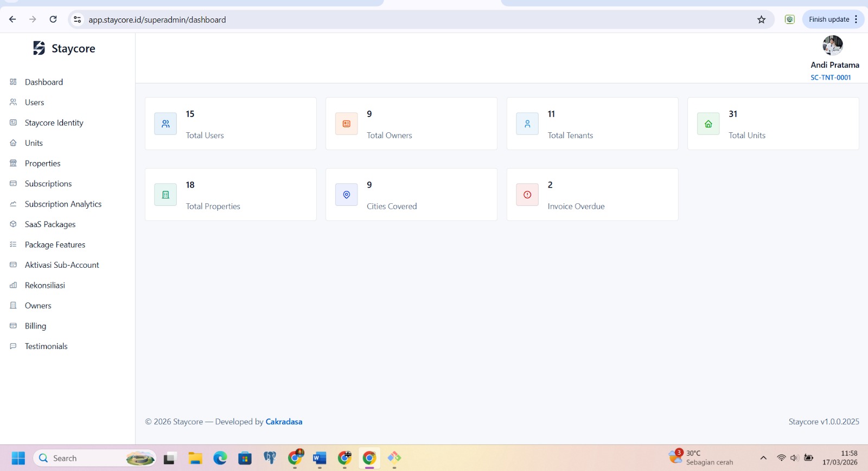
Task: Click the Units house icon in sidebar
Action: point(14,143)
